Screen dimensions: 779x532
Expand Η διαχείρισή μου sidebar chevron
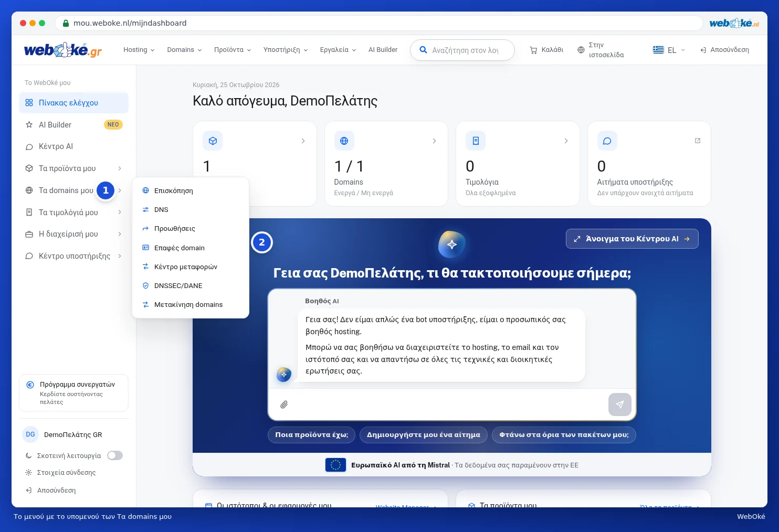tap(120, 234)
